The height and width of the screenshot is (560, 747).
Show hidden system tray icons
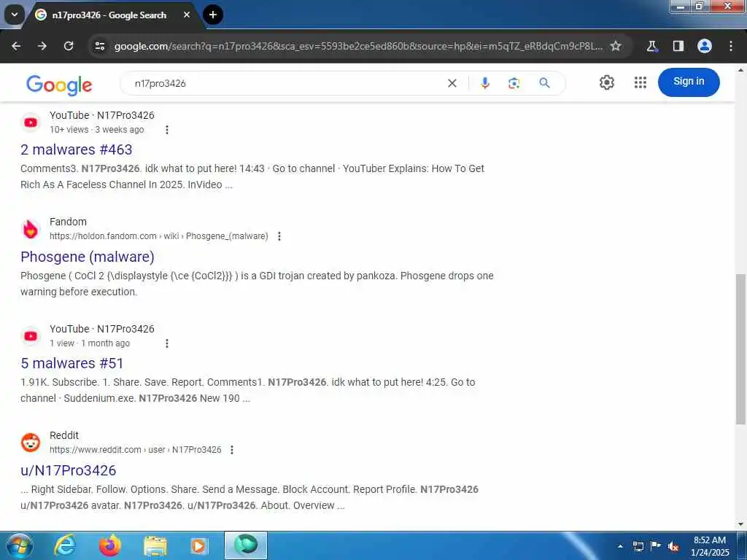(x=620, y=546)
